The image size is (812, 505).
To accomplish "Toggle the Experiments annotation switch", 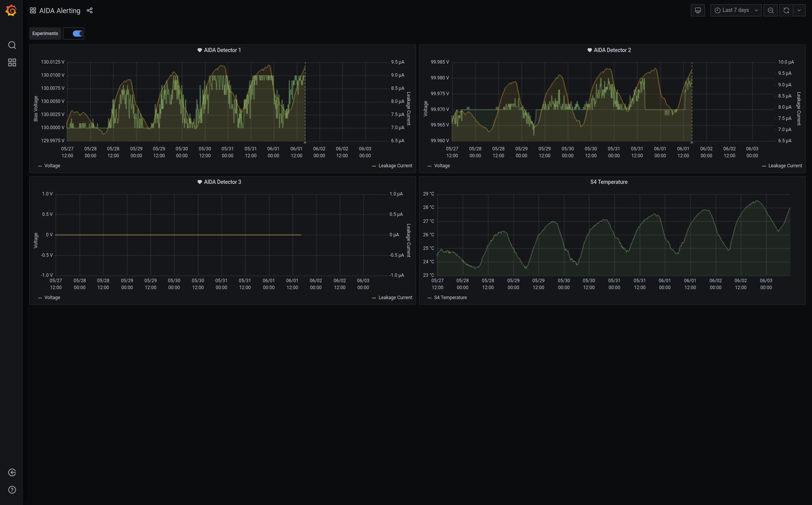I will (x=78, y=34).
